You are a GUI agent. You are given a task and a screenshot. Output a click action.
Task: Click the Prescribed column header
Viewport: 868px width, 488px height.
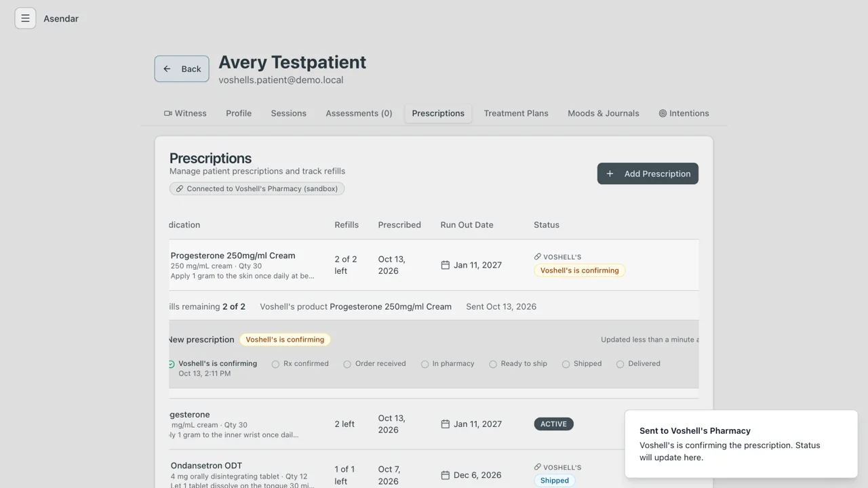coord(399,225)
